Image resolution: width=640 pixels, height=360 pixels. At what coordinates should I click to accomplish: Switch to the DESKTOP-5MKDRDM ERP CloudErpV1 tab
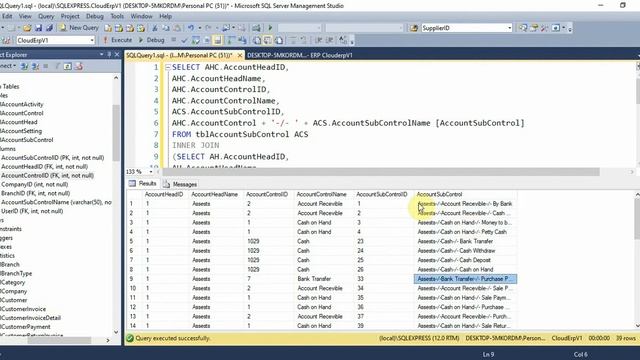(x=300, y=55)
